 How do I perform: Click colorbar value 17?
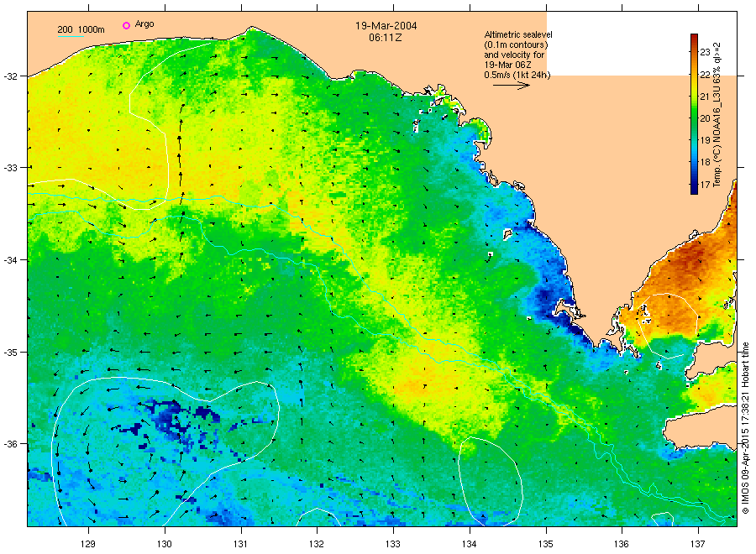[705, 184]
